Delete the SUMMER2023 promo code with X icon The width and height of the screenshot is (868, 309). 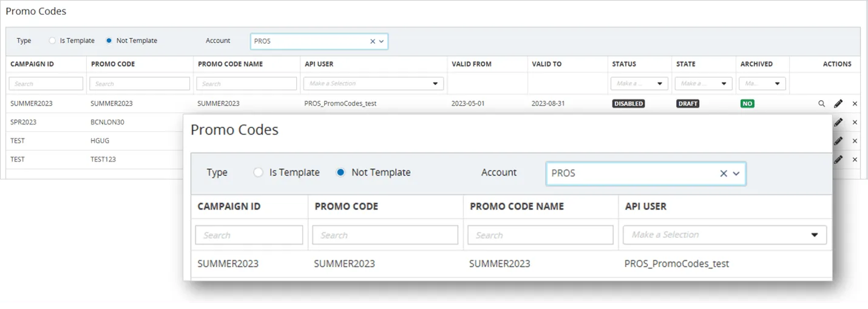point(855,104)
